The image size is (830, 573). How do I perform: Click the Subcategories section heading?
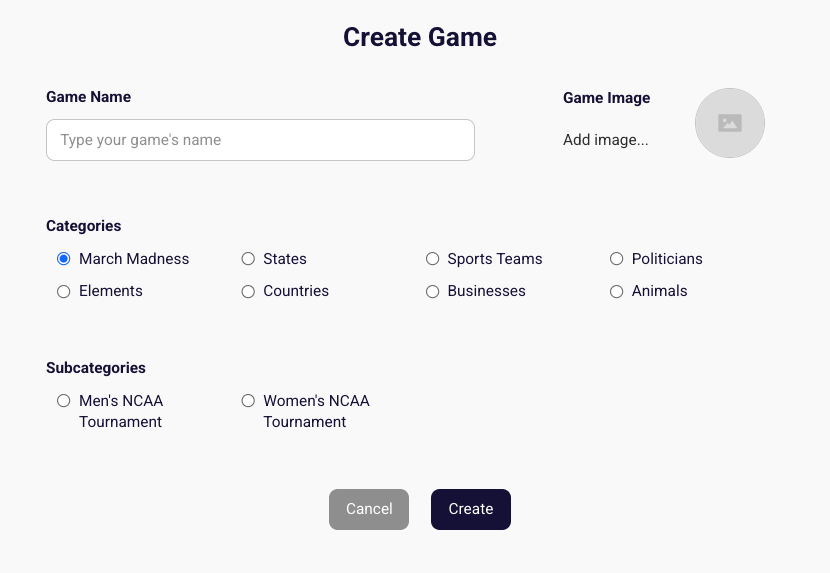[x=96, y=368]
